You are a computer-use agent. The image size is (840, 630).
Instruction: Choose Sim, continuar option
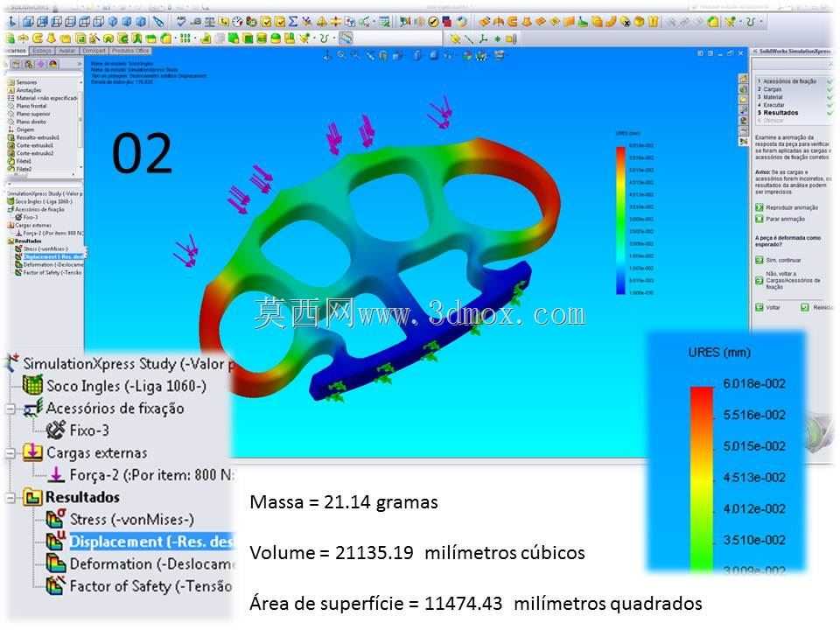pos(779,261)
